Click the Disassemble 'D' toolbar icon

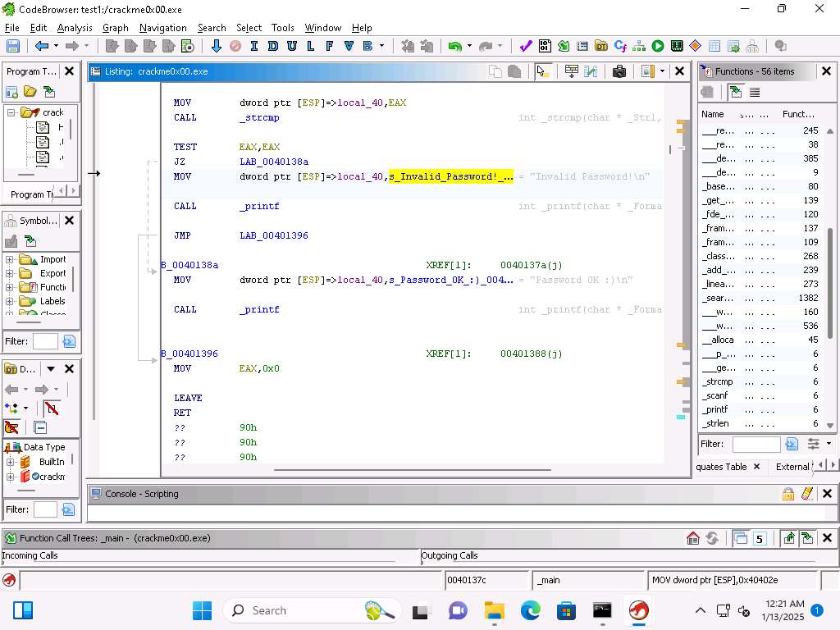[x=273, y=47]
